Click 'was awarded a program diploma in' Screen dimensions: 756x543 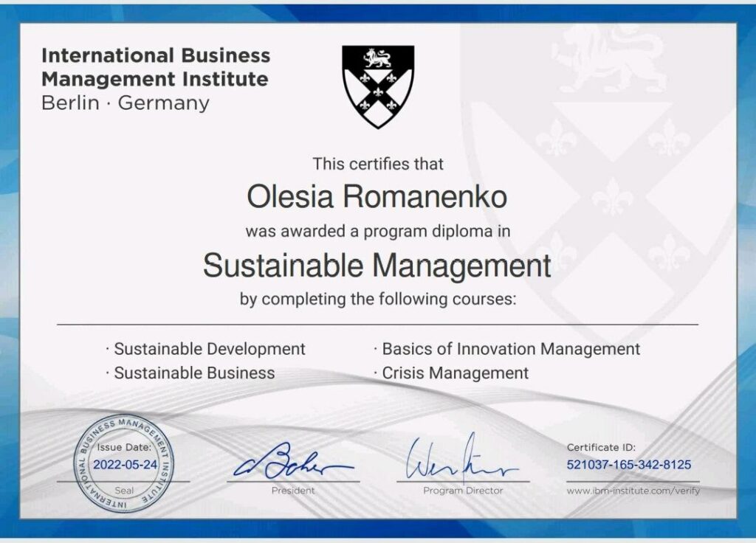(x=378, y=231)
